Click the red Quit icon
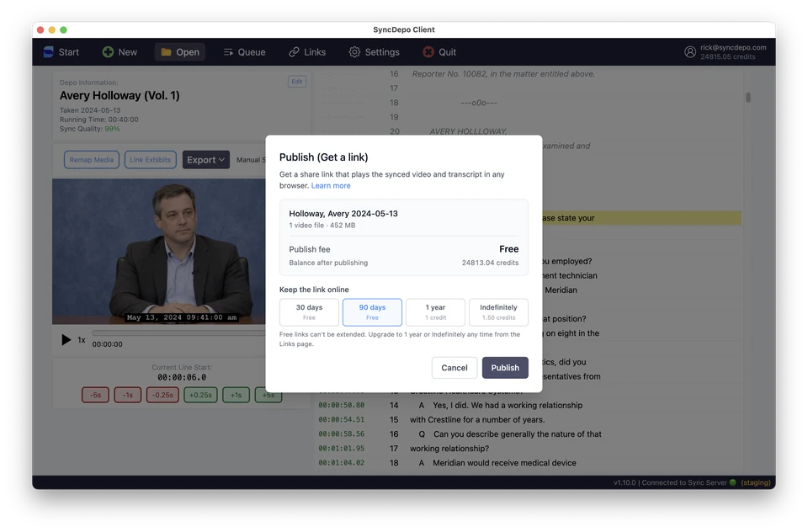This screenshot has width=808, height=532. point(428,52)
